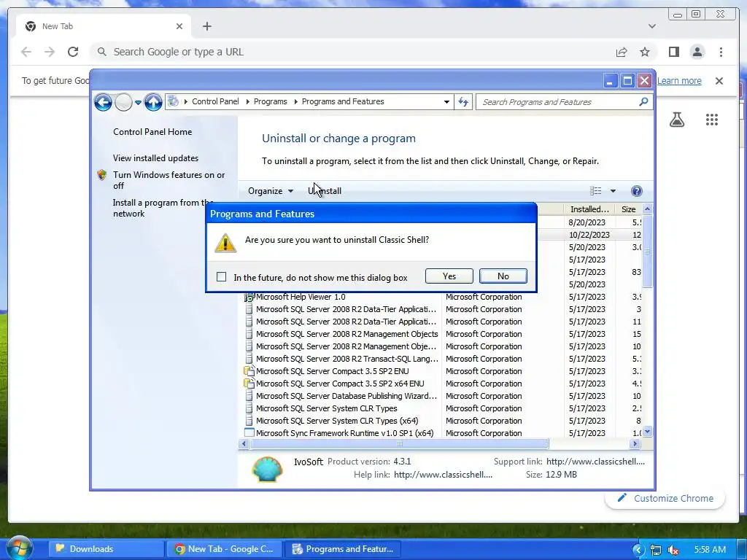Click Chrome share page icon
The height and width of the screenshot is (560, 747).
pos(622,52)
